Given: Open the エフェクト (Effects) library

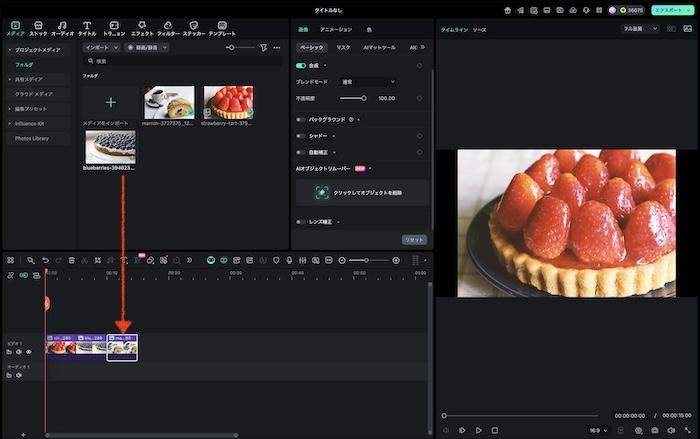Looking at the screenshot, I should (x=142, y=28).
